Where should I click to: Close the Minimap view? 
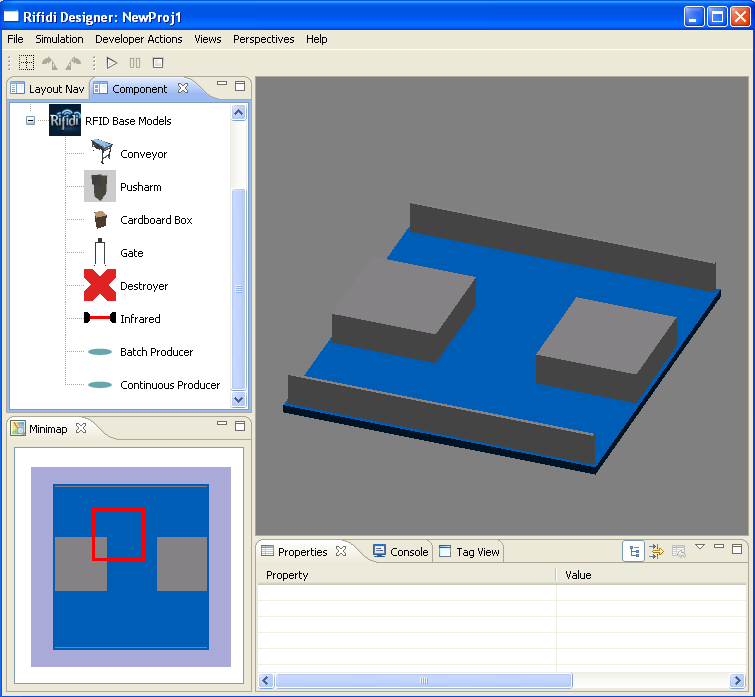[81, 428]
